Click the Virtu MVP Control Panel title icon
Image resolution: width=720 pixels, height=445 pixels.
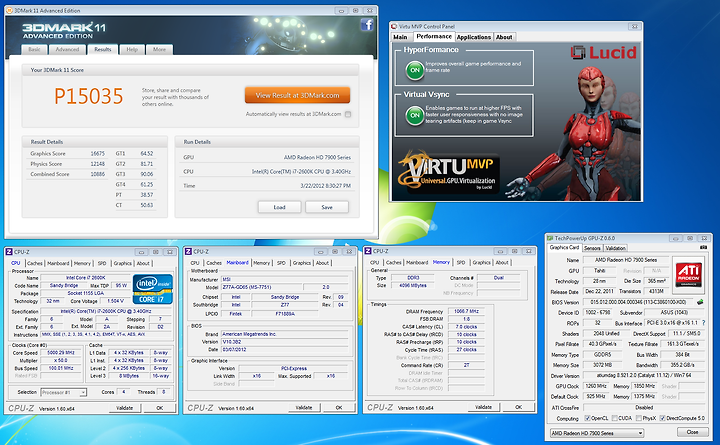click(394, 26)
